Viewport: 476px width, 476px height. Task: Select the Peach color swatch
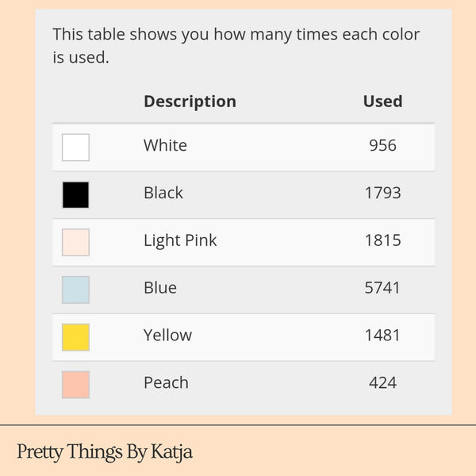click(75, 385)
